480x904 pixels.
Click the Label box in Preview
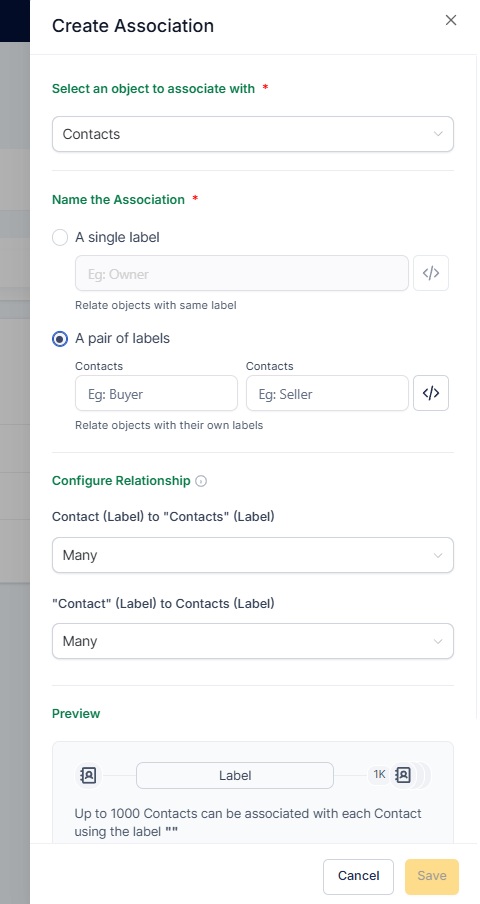(235, 775)
